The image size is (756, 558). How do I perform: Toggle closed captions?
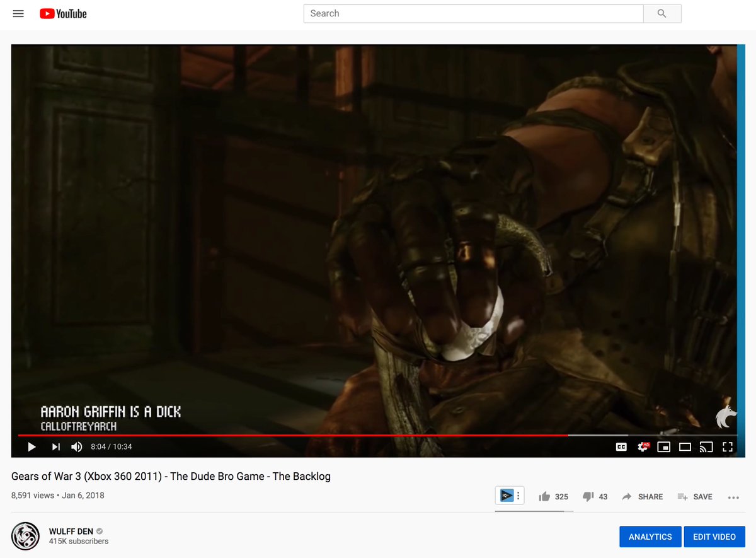(621, 447)
